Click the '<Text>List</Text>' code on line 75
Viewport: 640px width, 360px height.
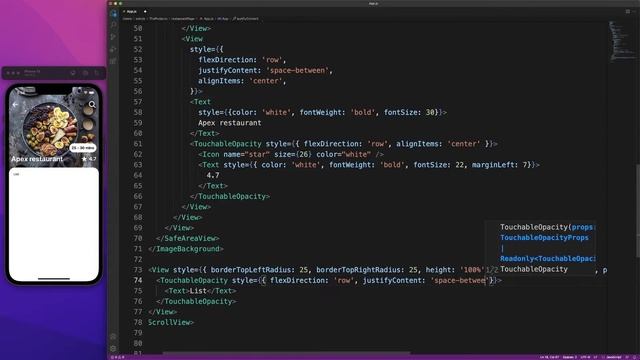click(200, 291)
